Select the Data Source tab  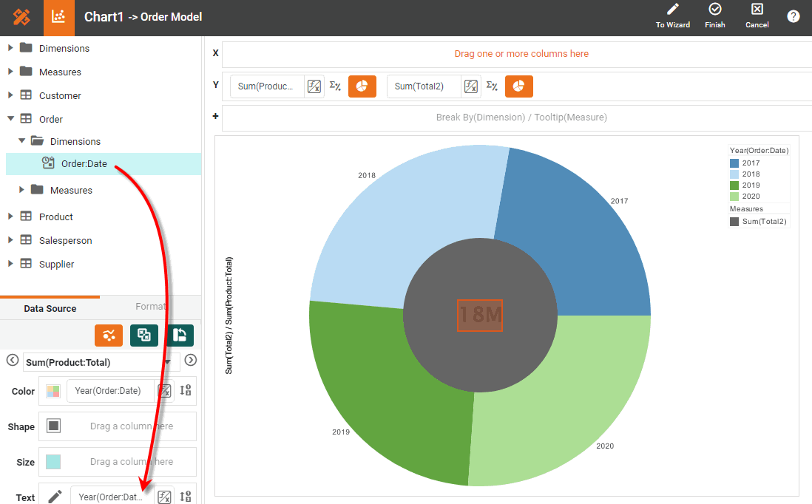[x=50, y=308]
